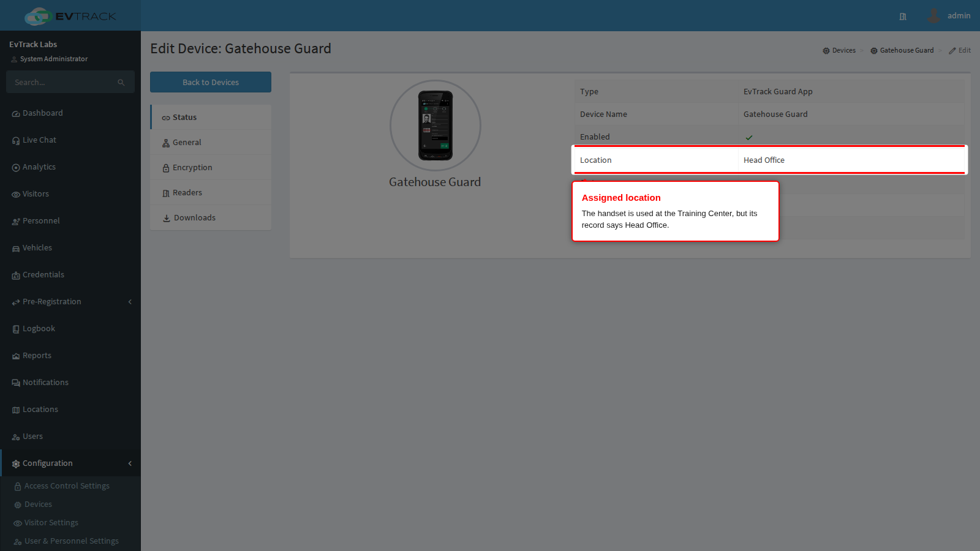Open the door icon in top bar
Screen dimensions: 980x551
(903, 17)
